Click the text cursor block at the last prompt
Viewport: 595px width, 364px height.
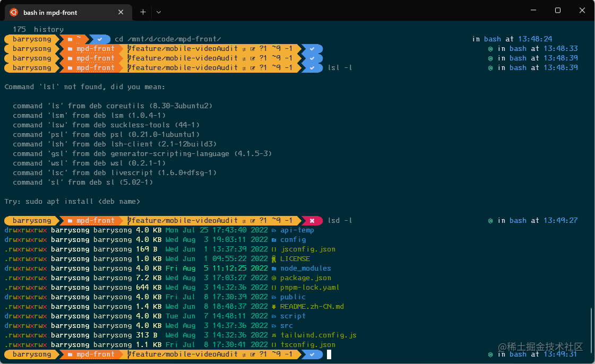point(329,354)
